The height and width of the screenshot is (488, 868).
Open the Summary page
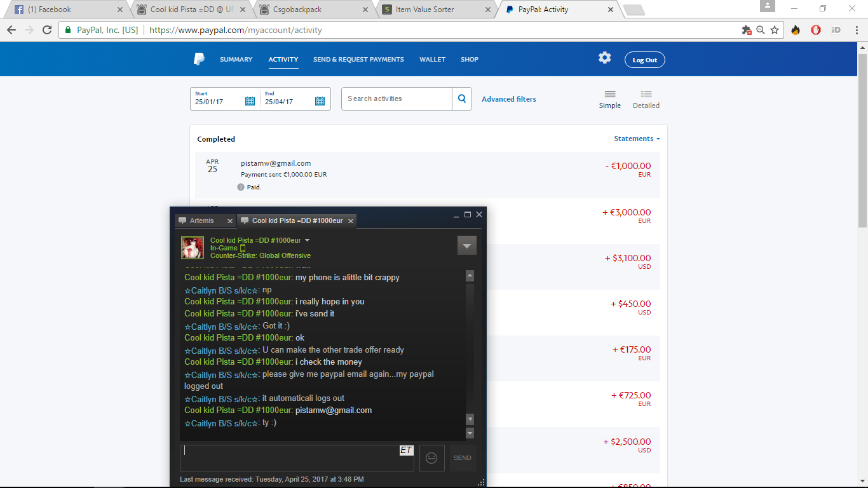click(x=236, y=59)
